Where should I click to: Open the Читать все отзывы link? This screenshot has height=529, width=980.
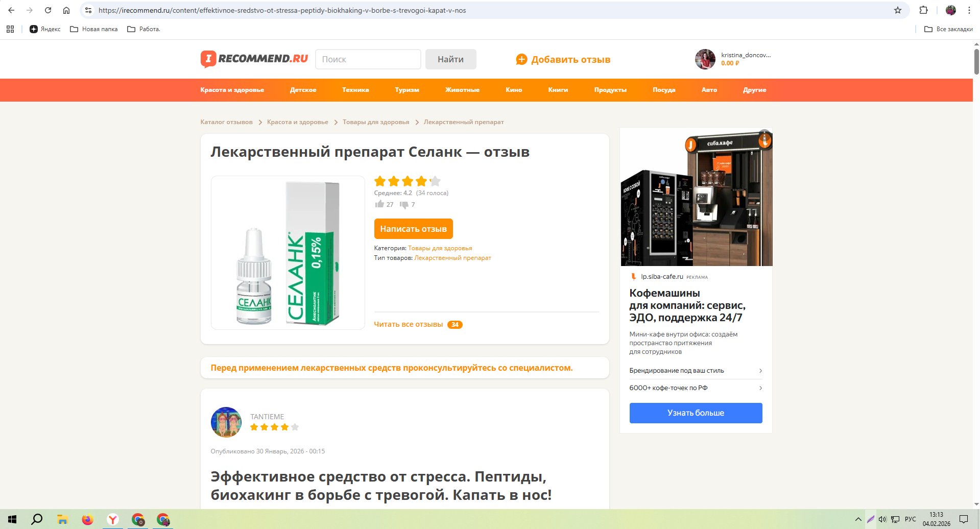coord(408,324)
